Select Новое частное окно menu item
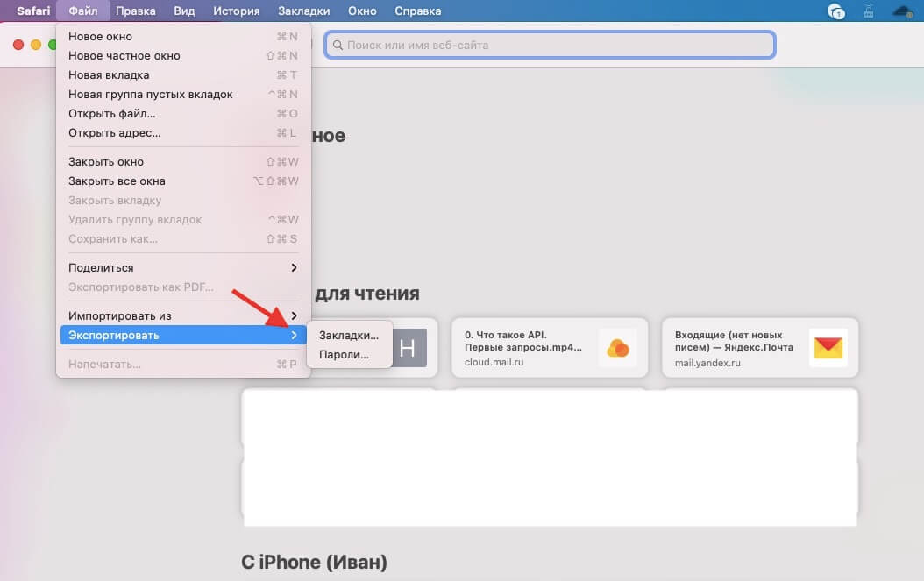 click(124, 55)
